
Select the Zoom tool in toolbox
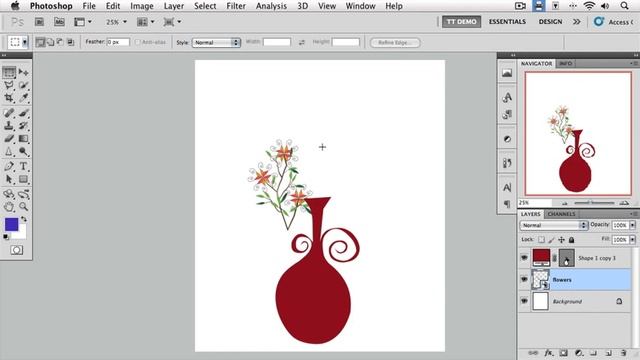click(23, 207)
